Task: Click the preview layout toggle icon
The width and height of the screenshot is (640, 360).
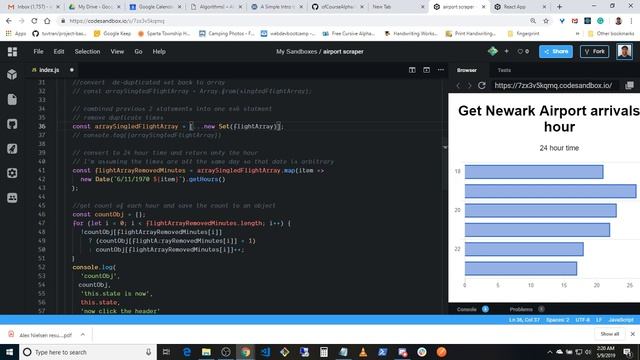Action: 427,70
